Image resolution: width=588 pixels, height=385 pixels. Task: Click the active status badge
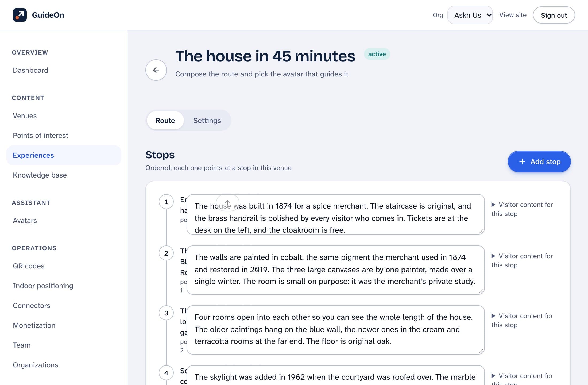point(377,54)
